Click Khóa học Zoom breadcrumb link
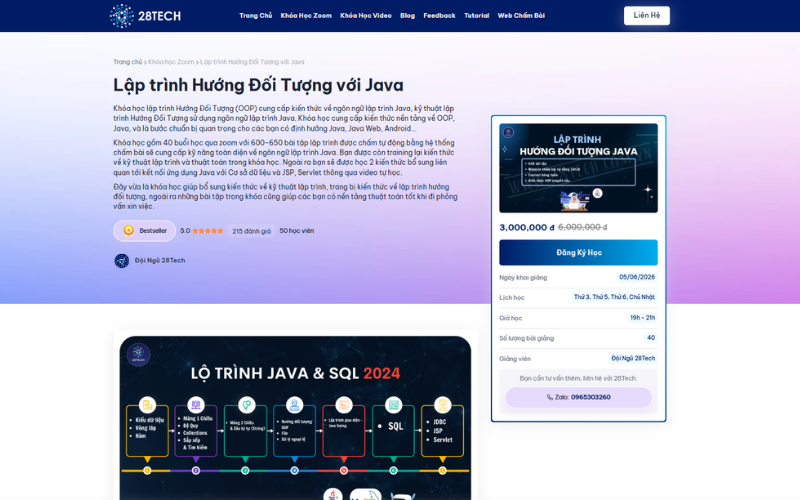The width and height of the screenshot is (800, 500). [171, 62]
